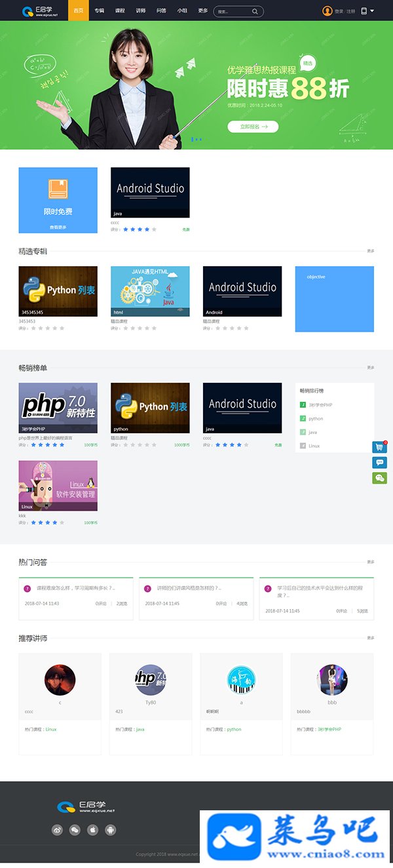Open PHP 7.0新特性 course thumbnail
393x868 pixels.
58,408
